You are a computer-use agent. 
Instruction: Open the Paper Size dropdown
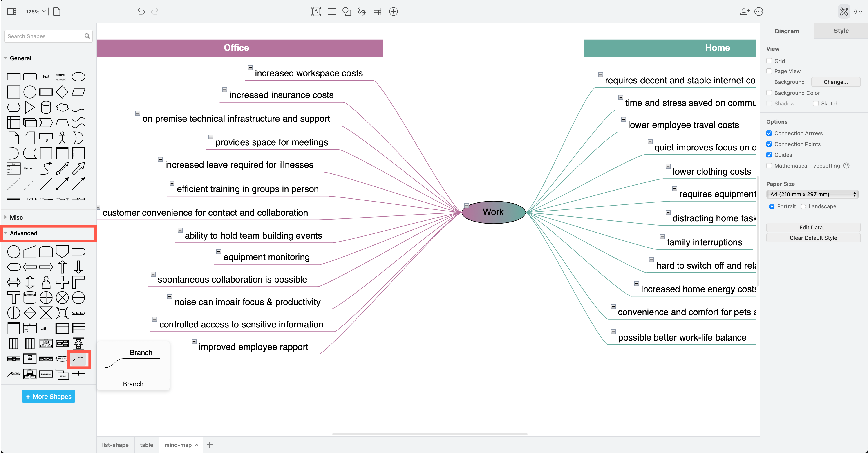coord(812,194)
